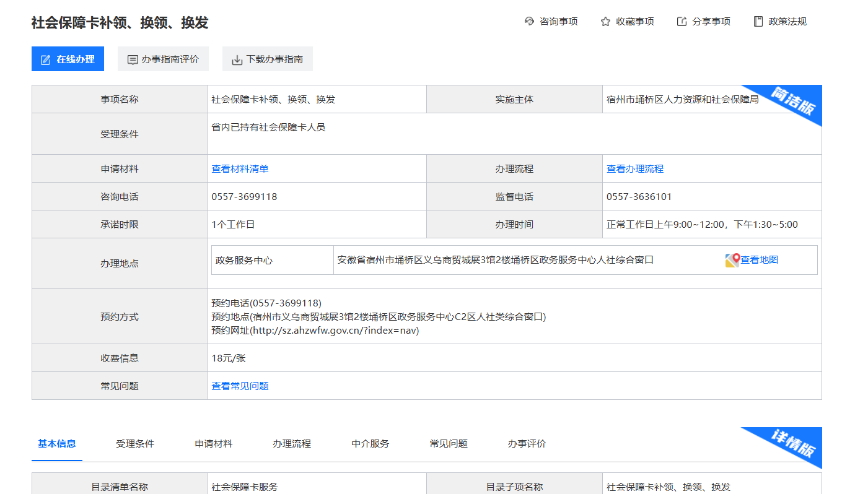
Task: Show the 办事评价 tab
Action: point(527,443)
